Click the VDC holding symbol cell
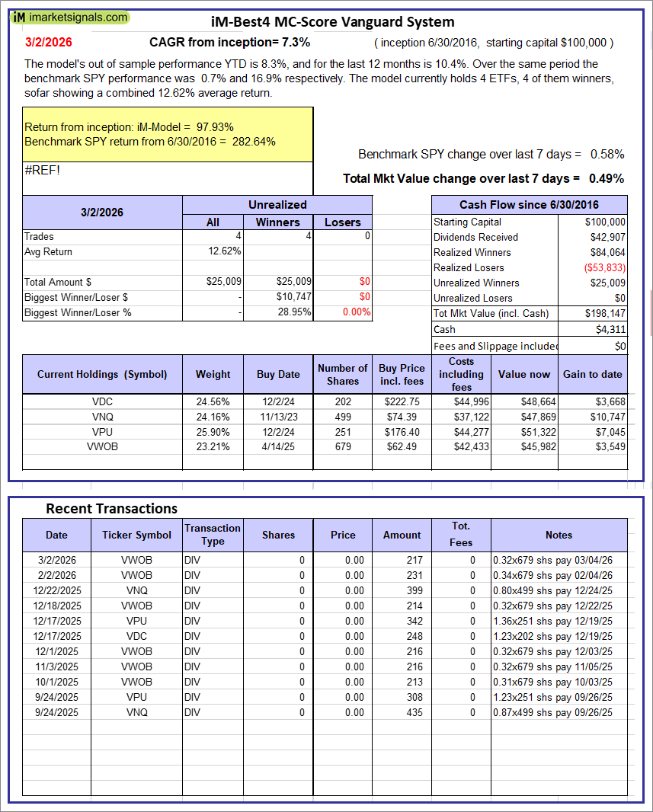 click(x=102, y=401)
